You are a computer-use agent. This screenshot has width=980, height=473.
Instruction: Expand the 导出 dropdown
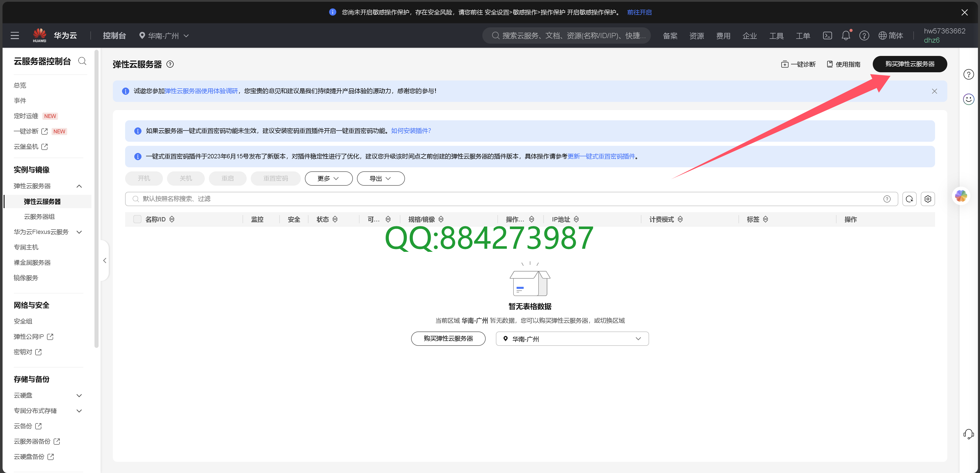[381, 179]
